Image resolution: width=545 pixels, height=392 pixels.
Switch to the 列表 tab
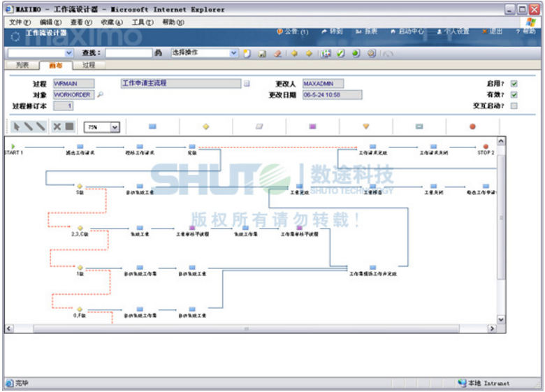pyautogui.click(x=22, y=65)
